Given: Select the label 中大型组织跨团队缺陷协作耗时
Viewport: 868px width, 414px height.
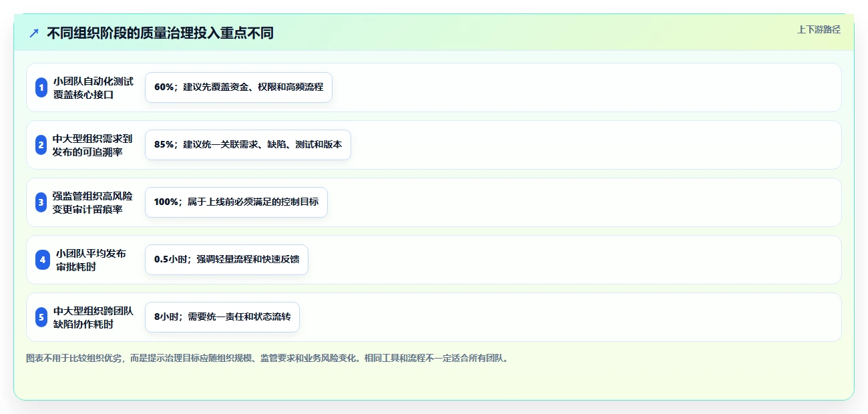Looking at the screenshot, I should pos(93,317).
